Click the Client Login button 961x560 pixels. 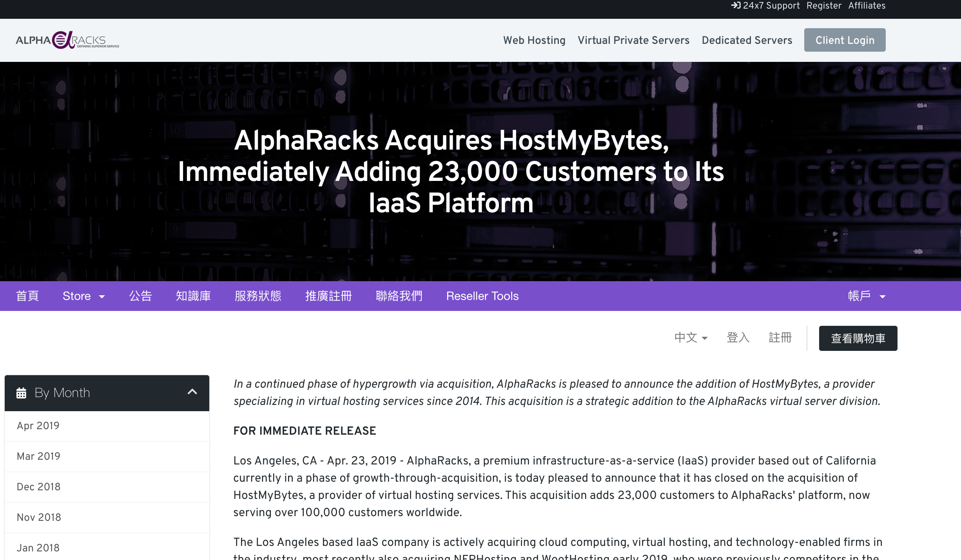click(x=845, y=40)
